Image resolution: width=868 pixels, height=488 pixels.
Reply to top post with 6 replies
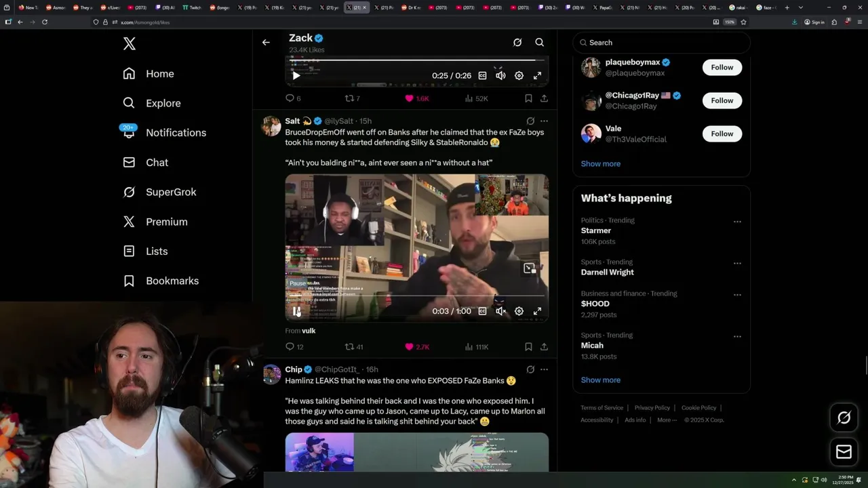click(x=293, y=98)
